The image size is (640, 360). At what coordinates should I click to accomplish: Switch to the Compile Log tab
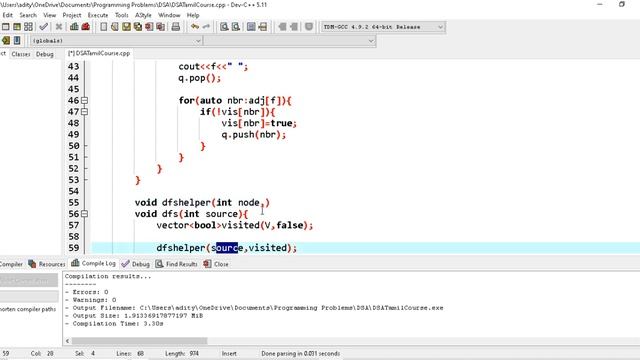click(93, 264)
